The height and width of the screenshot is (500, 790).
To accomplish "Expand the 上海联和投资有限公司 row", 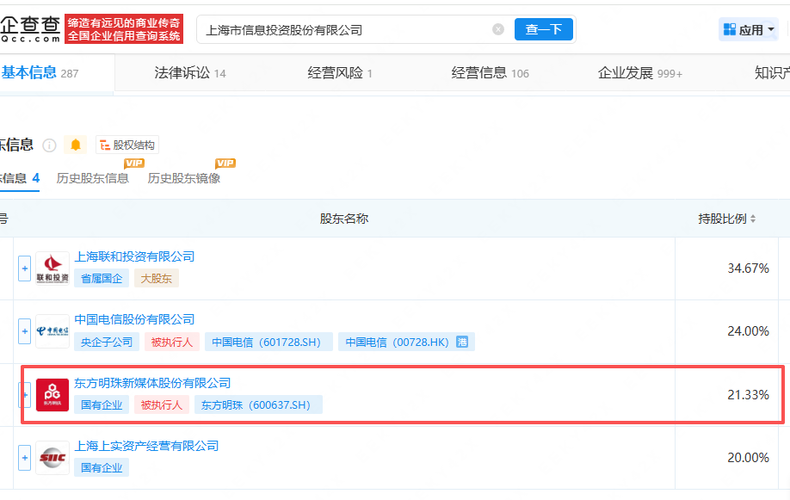I will 25,269.
